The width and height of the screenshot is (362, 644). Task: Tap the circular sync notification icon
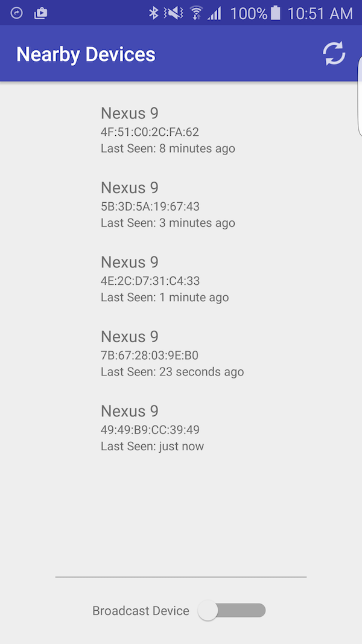(17, 13)
